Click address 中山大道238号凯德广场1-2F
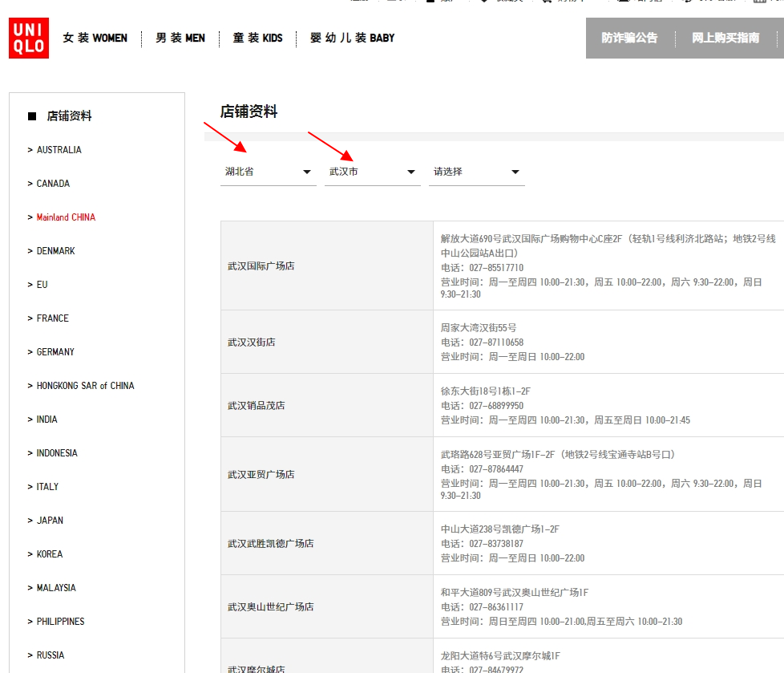Viewport: 784px width, 673px height. (x=500, y=529)
